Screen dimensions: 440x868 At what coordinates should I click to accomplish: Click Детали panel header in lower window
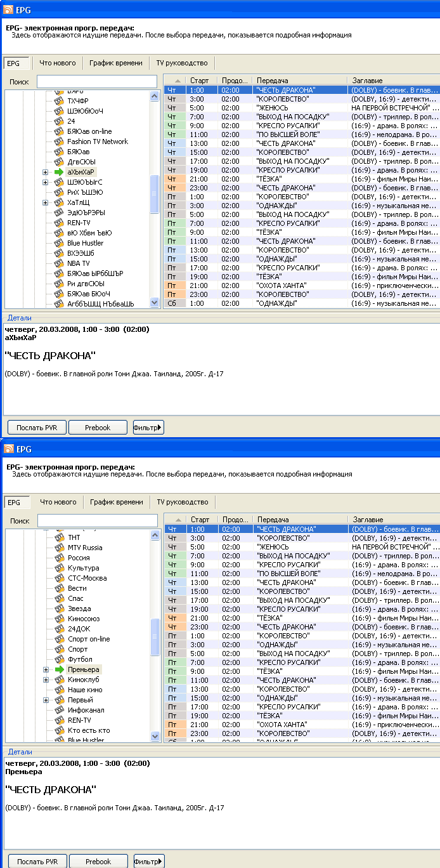coord(19,751)
